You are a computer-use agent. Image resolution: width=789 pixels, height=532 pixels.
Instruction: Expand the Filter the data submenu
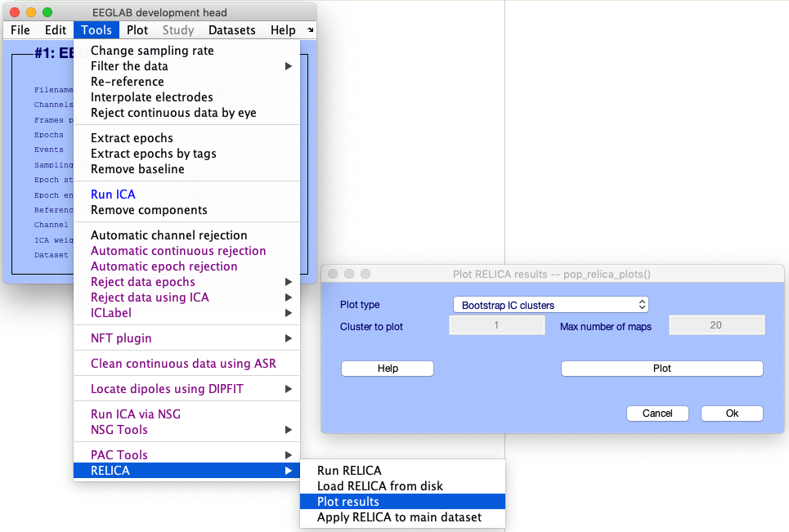[x=129, y=66]
